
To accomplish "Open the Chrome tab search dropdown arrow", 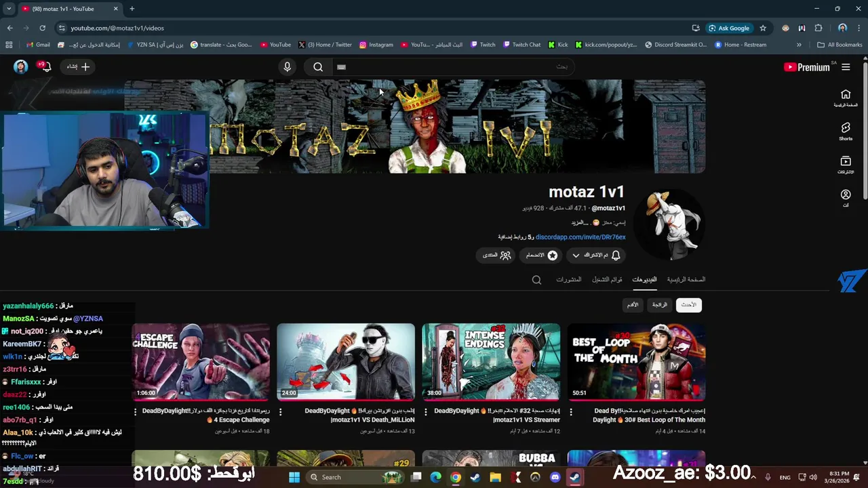I will pyautogui.click(x=9, y=9).
